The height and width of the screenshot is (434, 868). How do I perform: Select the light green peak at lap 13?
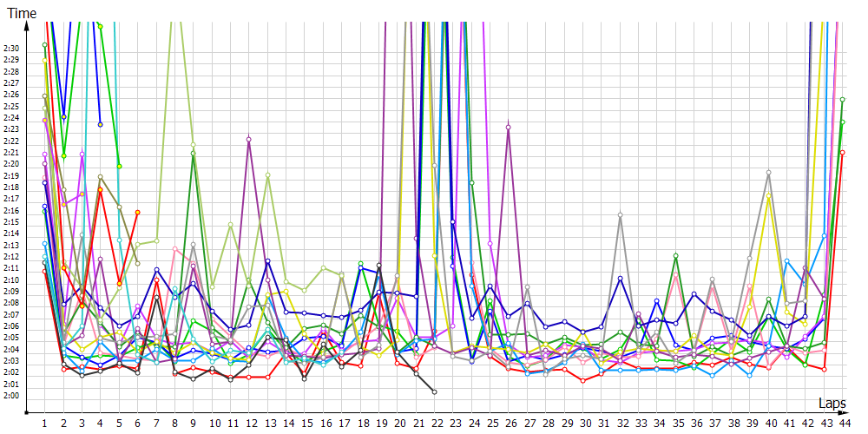click(x=267, y=174)
